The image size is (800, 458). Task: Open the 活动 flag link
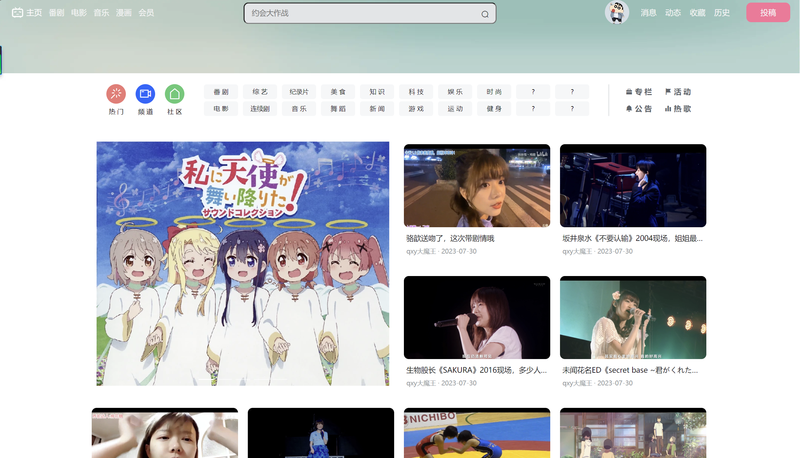678,92
